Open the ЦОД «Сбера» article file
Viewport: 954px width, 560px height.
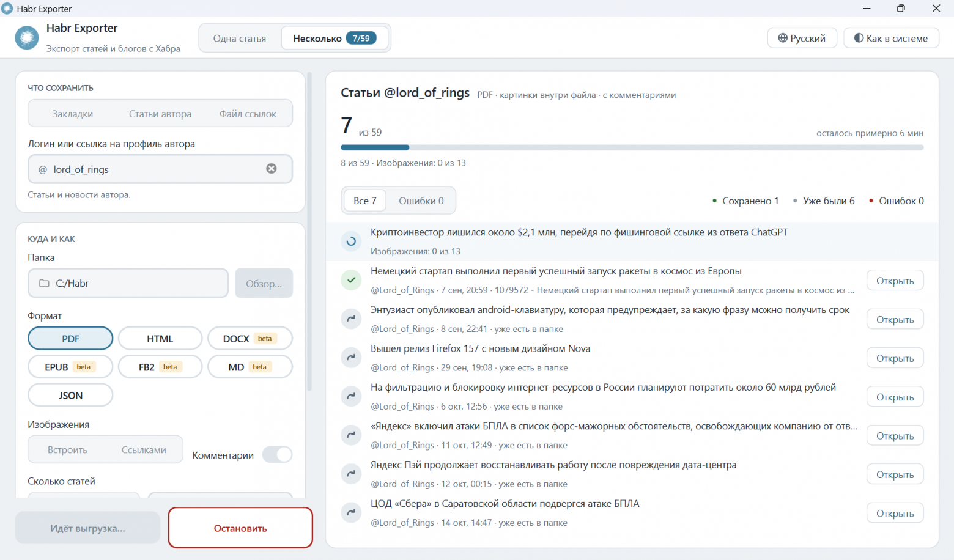click(895, 513)
